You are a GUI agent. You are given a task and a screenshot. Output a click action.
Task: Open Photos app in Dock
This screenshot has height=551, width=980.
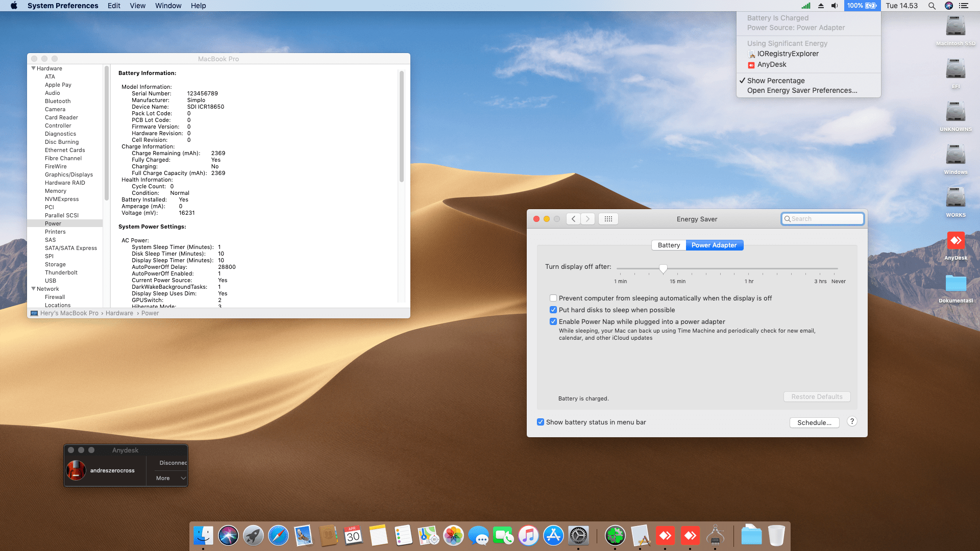[453, 536]
